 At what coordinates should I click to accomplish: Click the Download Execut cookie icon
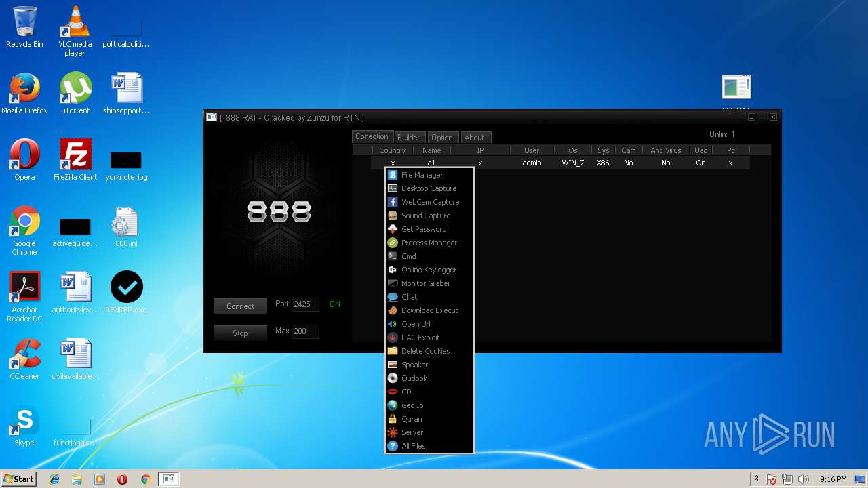(393, 310)
